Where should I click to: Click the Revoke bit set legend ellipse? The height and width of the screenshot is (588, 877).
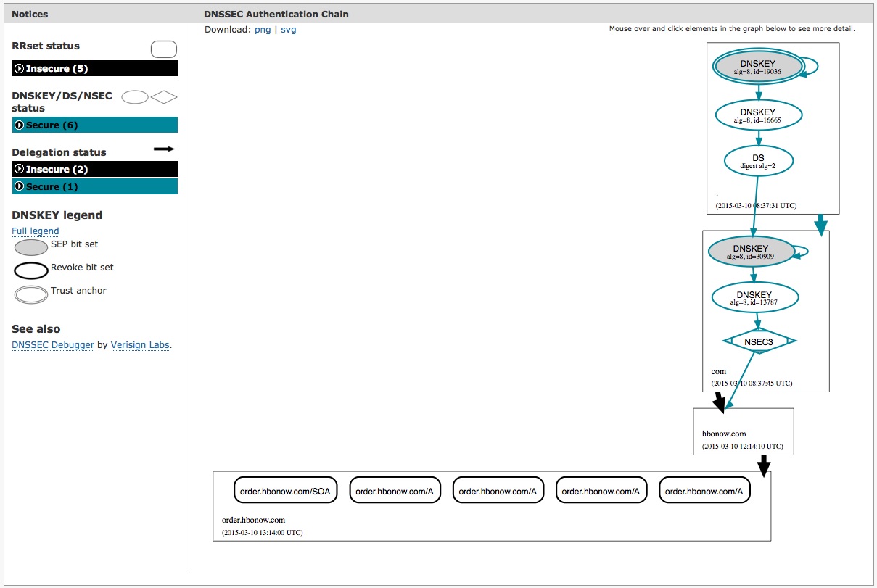click(x=31, y=271)
